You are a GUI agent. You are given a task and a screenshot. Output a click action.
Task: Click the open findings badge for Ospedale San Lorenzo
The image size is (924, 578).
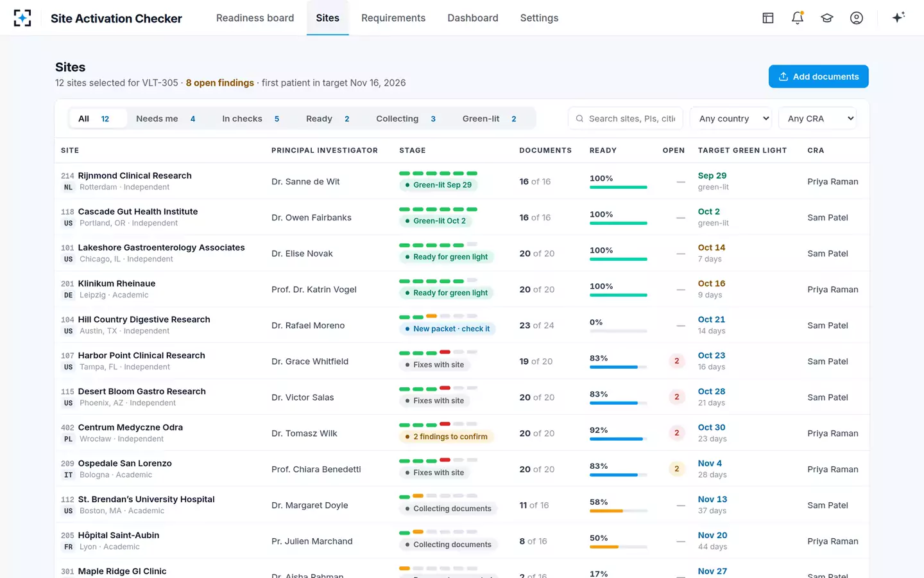tap(676, 469)
